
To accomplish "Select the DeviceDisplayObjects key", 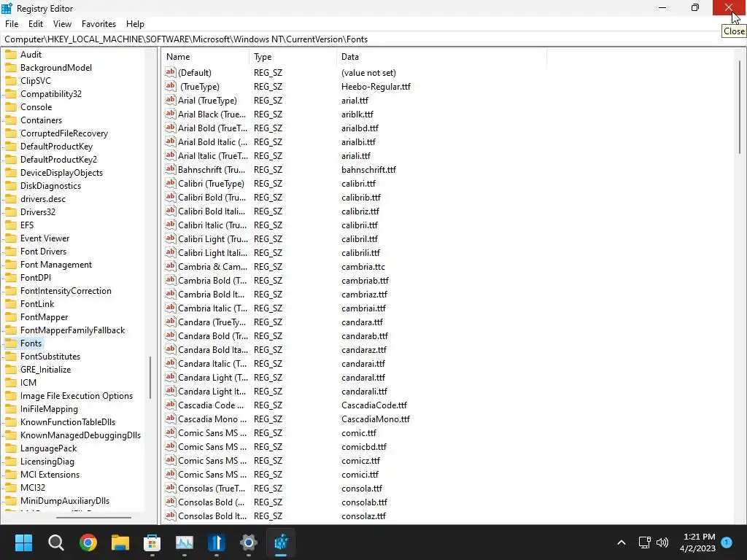I will coord(61,172).
